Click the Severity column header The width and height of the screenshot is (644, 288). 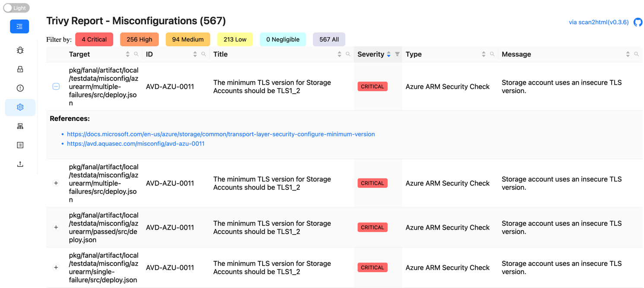click(378, 54)
